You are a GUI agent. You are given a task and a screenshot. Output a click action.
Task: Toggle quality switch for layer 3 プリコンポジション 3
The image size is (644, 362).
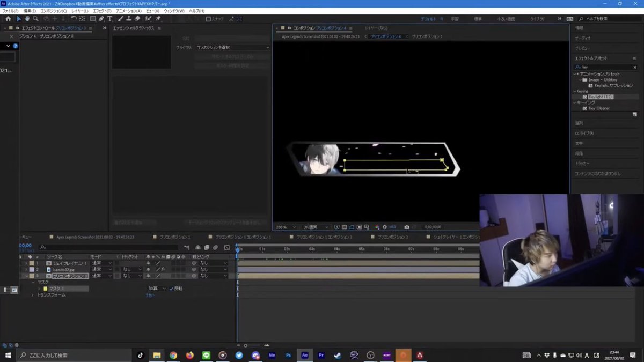[158, 276]
